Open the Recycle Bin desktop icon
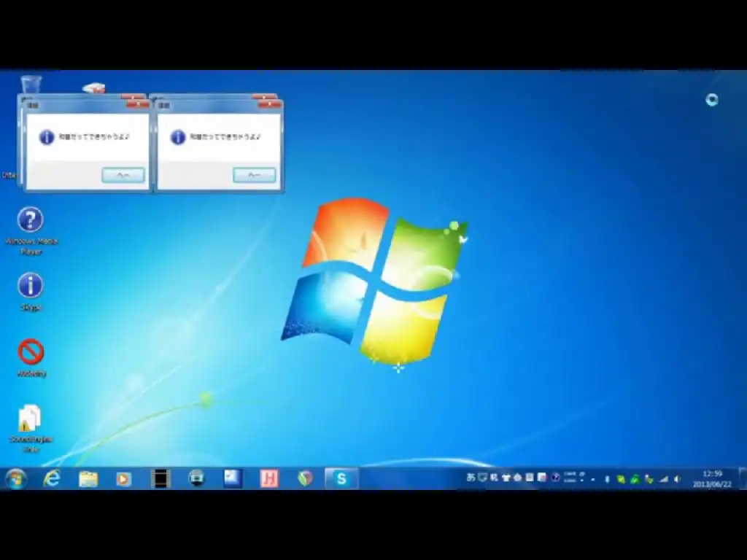The height and width of the screenshot is (560, 747). pyautogui.click(x=31, y=85)
